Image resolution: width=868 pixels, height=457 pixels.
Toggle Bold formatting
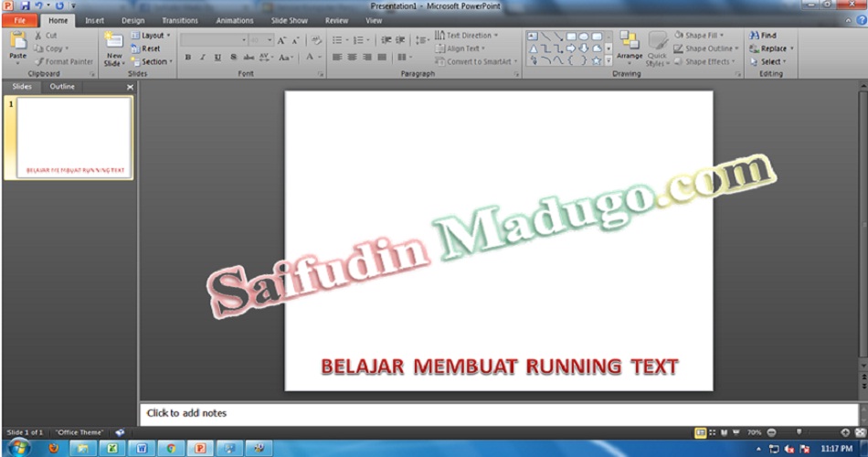188,57
